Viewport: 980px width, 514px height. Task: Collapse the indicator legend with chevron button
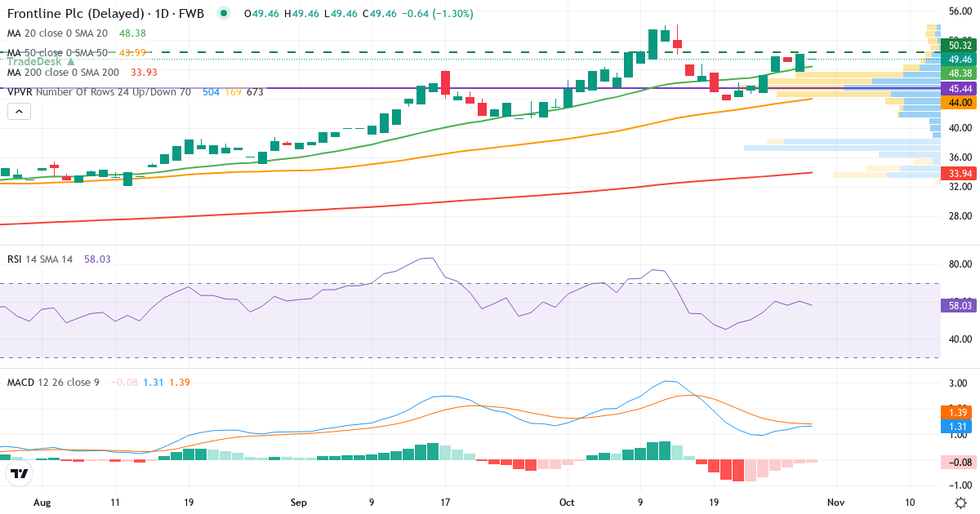pos(18,112)
